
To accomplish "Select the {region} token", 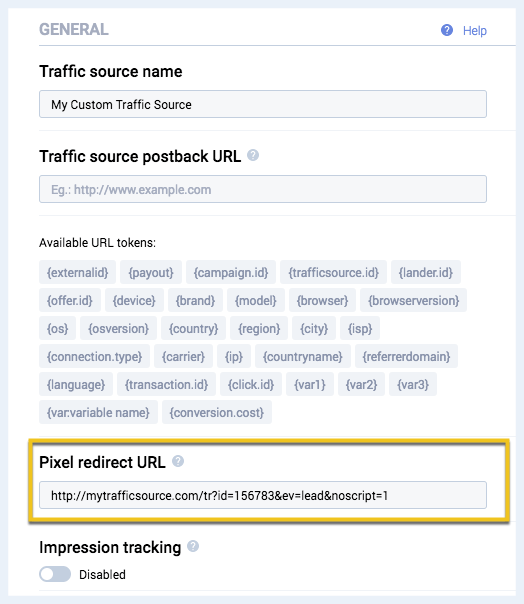I will [x=259, y=328].
